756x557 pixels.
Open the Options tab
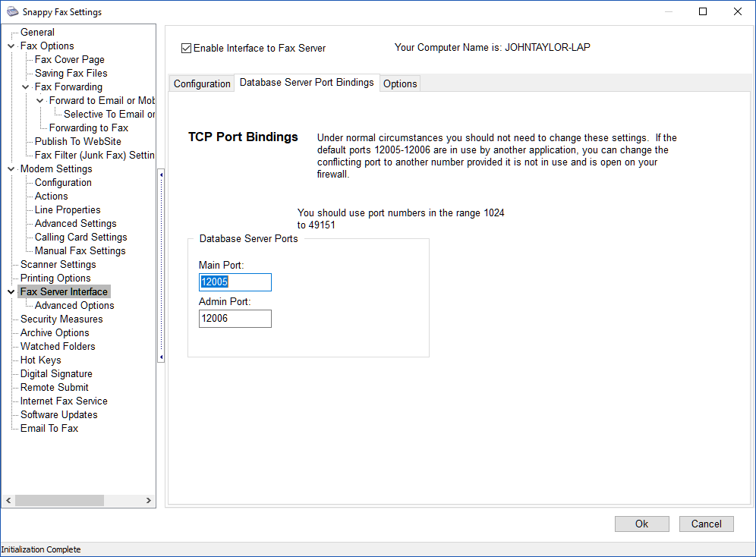pos(400,83)
